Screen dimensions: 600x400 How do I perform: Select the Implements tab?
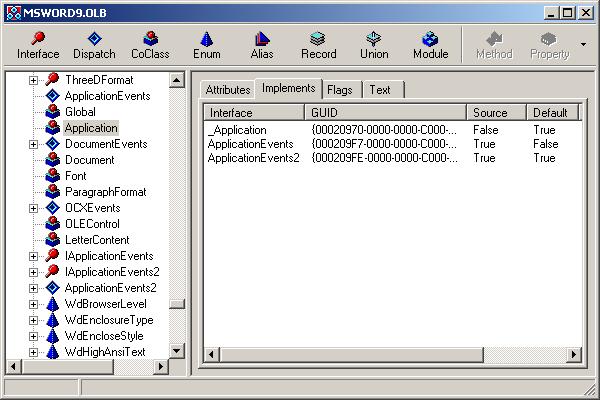[x=289, y=88]
